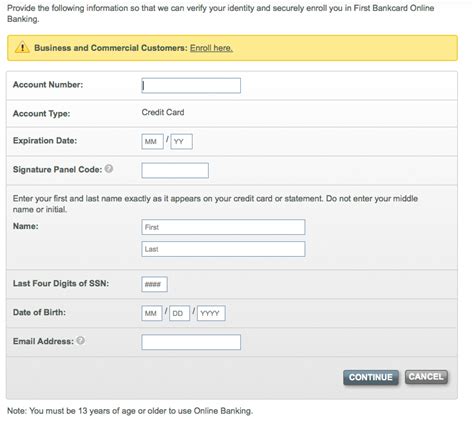Select the birth day DD field
Viewport: 474px width, 424px height.
179,313
